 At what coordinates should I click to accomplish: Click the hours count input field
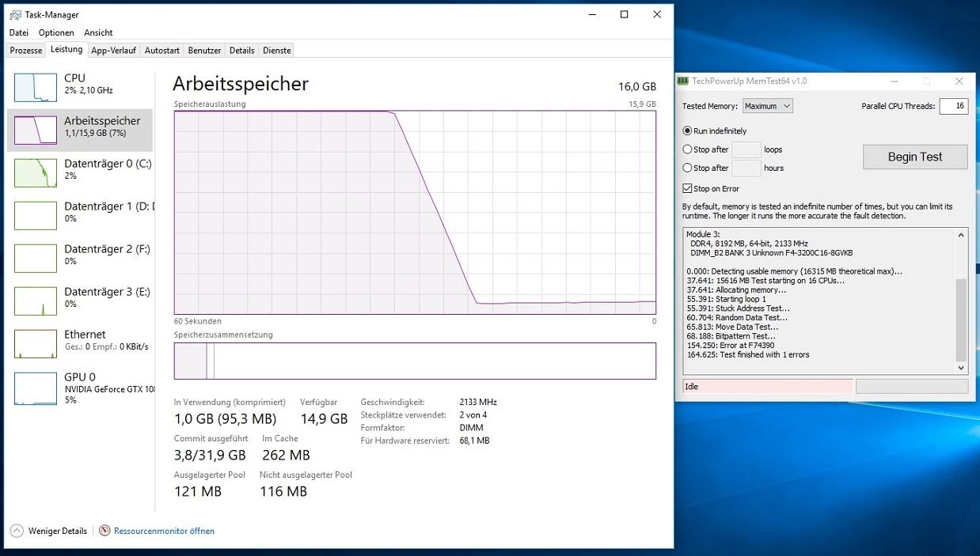[x=746, y=168]
